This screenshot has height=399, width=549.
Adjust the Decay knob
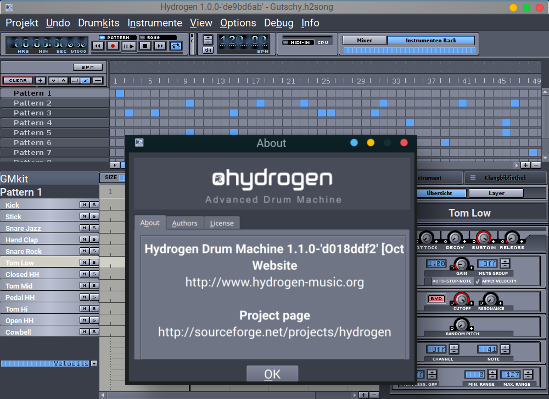click(455, 238)
